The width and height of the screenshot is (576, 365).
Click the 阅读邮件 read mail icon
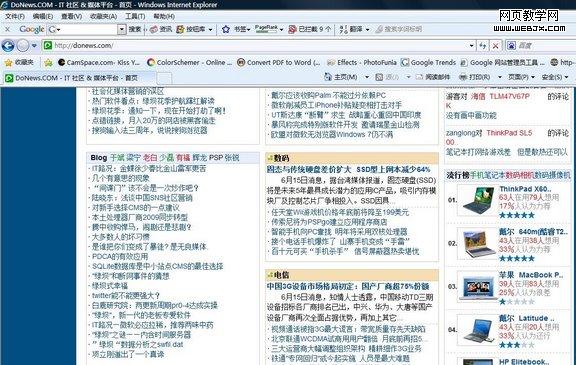pyautogui.click(x=420, y=77)
